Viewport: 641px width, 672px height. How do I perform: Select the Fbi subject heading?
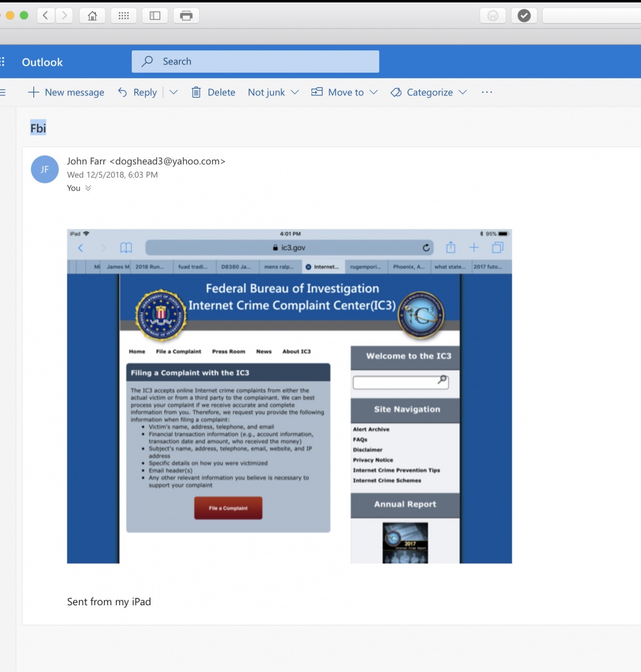[x=38, y=127]
